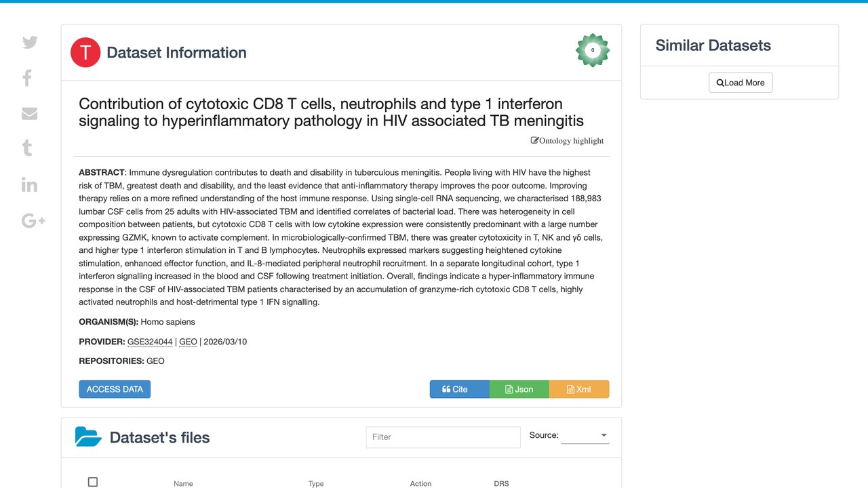
Task: Click the green score badge icon
Action: tap(593, 50)
